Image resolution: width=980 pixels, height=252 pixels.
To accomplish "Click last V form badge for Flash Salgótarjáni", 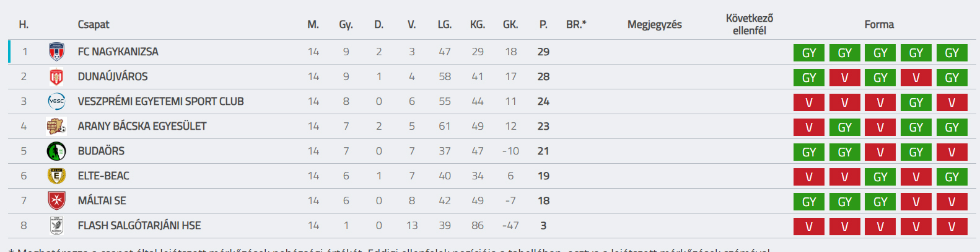I will coord(952,227).
